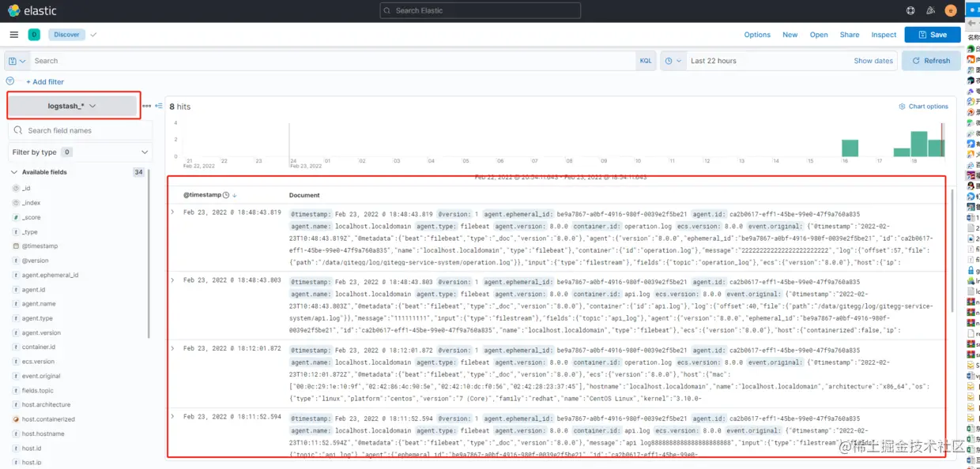
Task: Select the ecs.version field
Action: tap(38, 362)
